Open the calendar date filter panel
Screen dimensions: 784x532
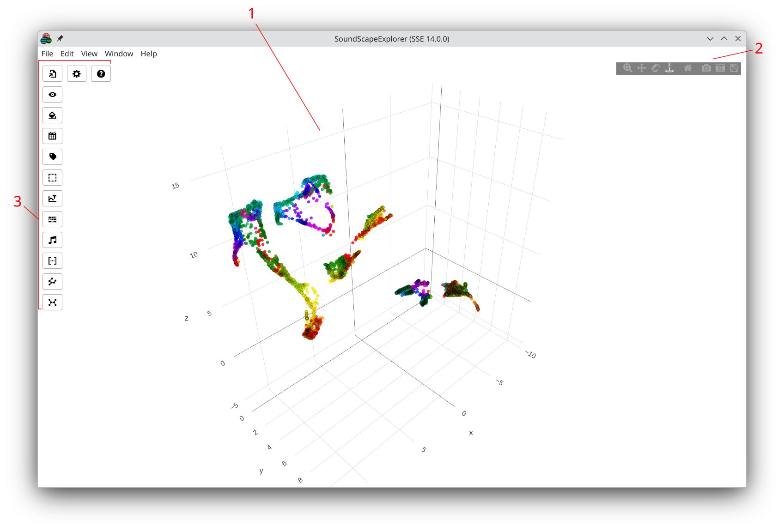point(53,136)
